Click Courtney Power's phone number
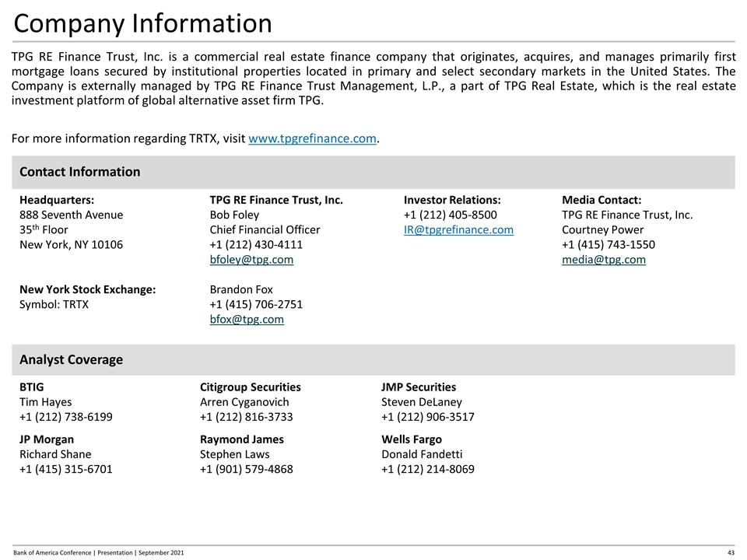Viewport: 747px width, 560px height. 608,245
